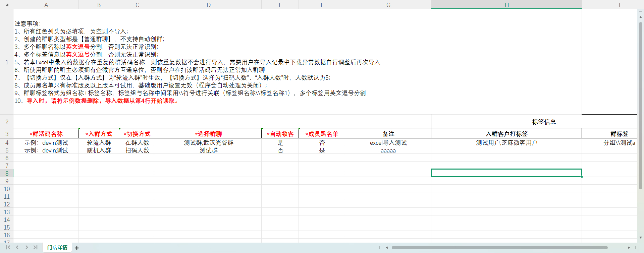This screenshot has height=253, width=644.
Task: Select column H header
Action: (506, 5)
